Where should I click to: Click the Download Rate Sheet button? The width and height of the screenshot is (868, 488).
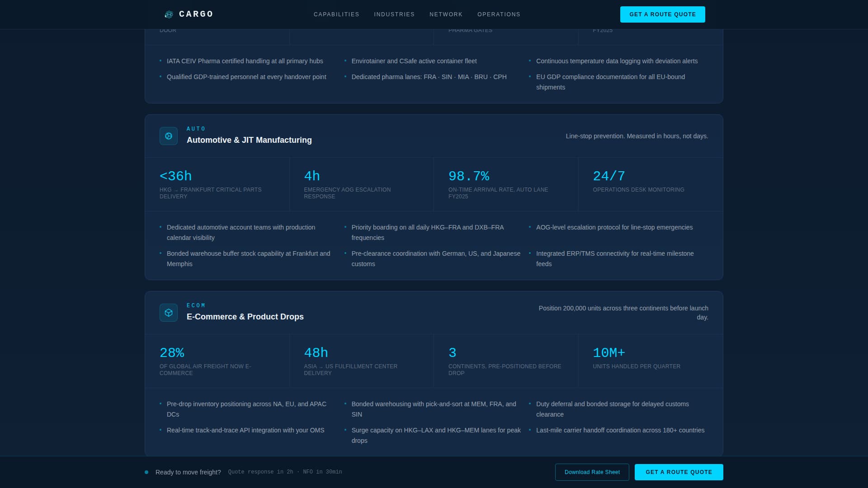592,472
